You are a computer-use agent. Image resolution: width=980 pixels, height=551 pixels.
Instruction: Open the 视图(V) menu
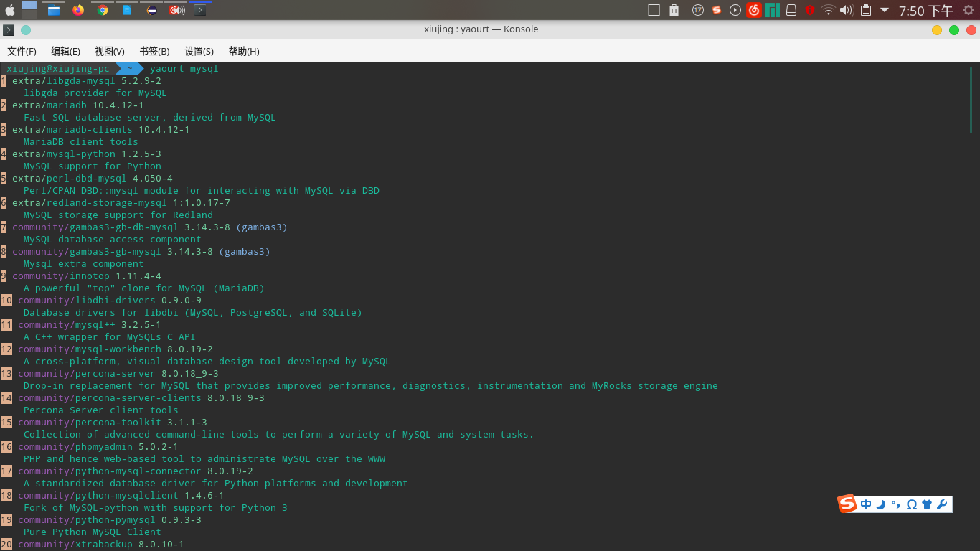click(110, 51)
